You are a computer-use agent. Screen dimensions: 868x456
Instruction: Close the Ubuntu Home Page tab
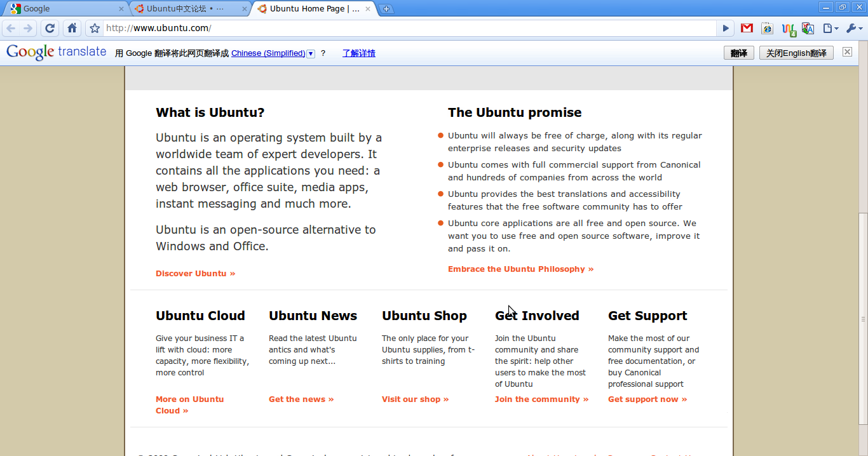coord(368,9)
